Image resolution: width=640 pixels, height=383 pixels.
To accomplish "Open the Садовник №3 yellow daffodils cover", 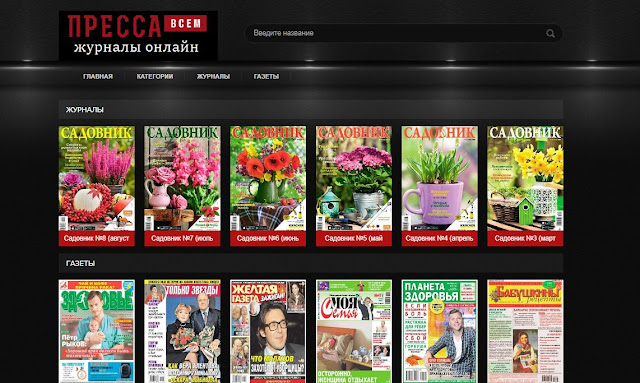I will click(x=525, y=178).
